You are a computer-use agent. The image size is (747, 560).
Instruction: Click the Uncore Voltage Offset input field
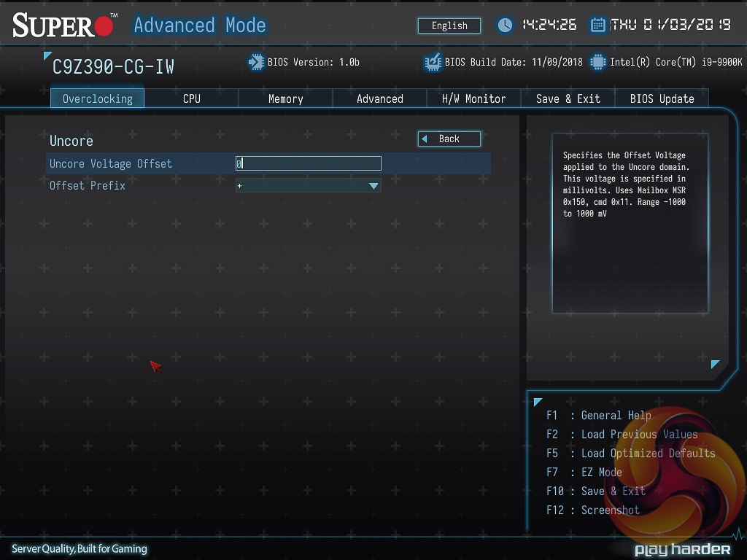(308, 164)
